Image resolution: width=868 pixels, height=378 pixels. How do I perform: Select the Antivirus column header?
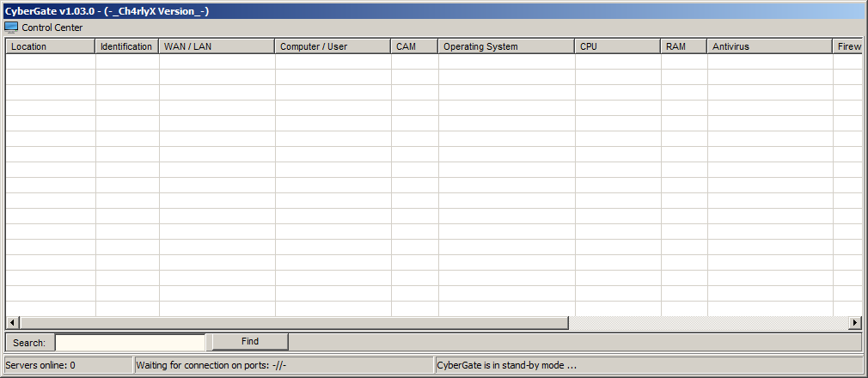coord(769,46)
